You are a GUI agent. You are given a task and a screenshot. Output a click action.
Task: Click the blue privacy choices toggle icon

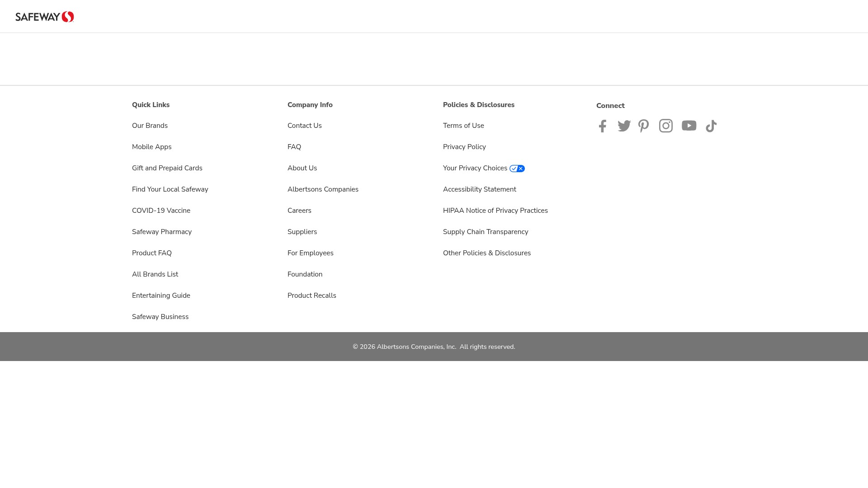(x=517, y=169)
